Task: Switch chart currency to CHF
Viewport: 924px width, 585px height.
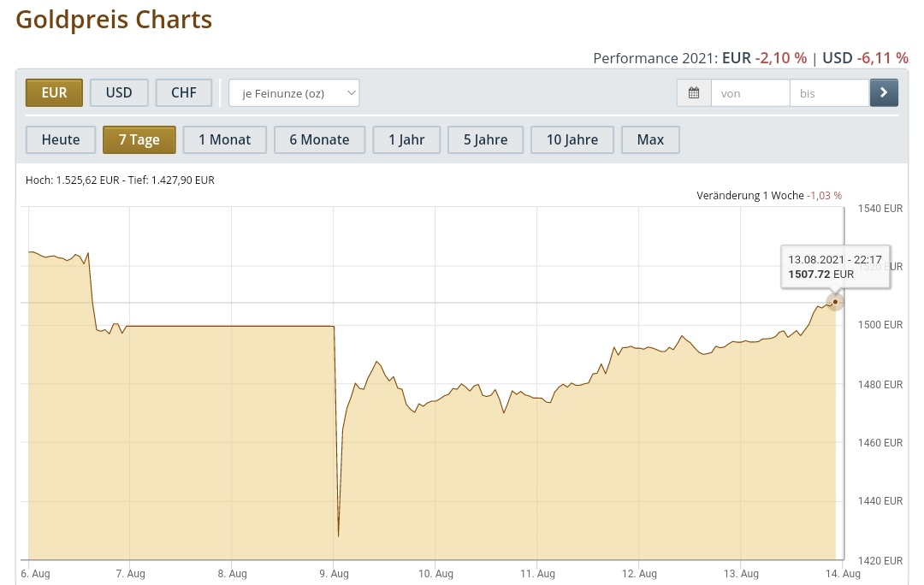Action: click(184, 92)
